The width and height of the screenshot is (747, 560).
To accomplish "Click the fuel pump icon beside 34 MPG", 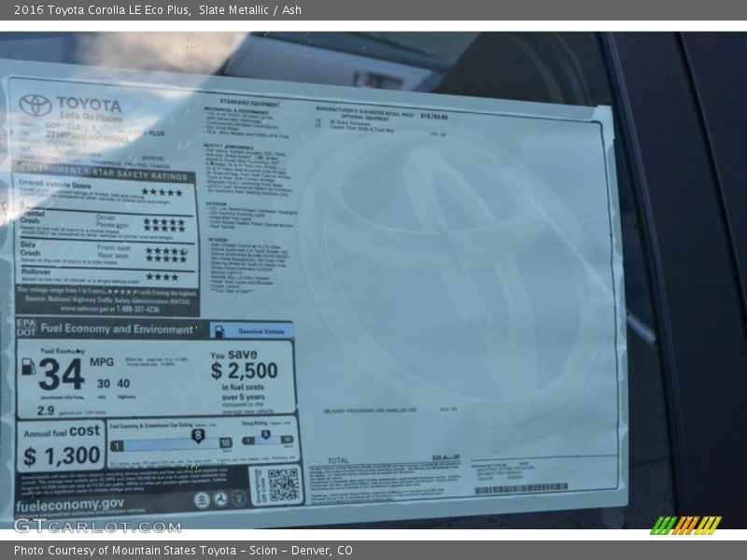I will [29, 366].
